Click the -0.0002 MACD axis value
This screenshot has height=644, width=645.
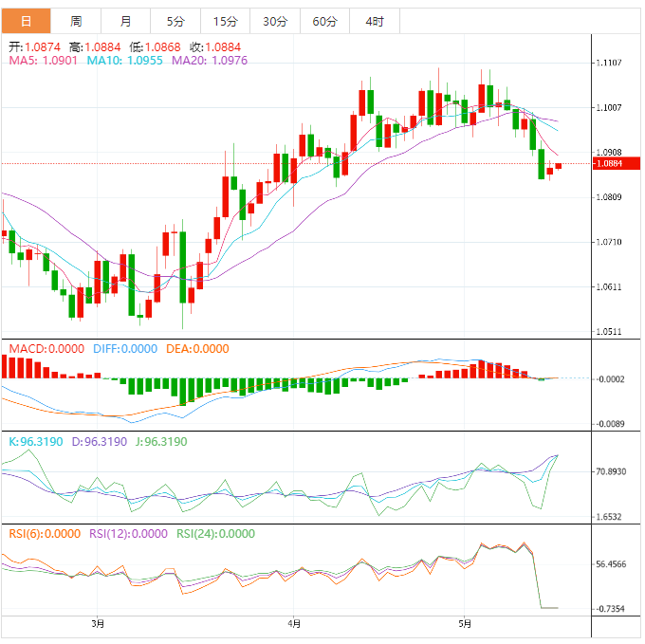click(x=610, y=378)
